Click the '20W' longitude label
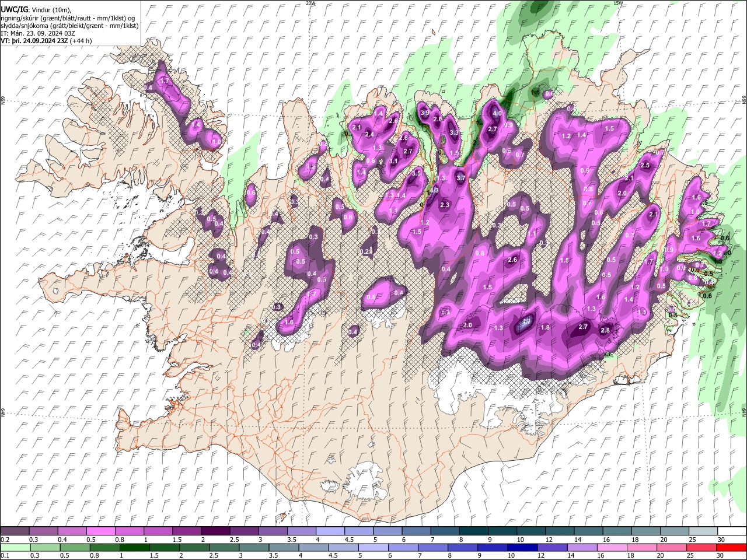Screen dimensions: 747x560 pyautogui.click(x=310, y=3)
